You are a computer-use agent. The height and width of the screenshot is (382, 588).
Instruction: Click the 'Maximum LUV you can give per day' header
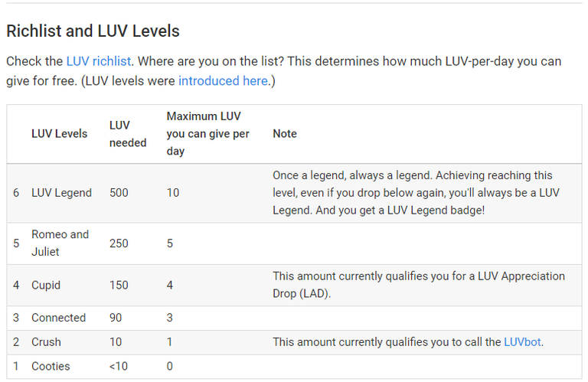[207, 134]
